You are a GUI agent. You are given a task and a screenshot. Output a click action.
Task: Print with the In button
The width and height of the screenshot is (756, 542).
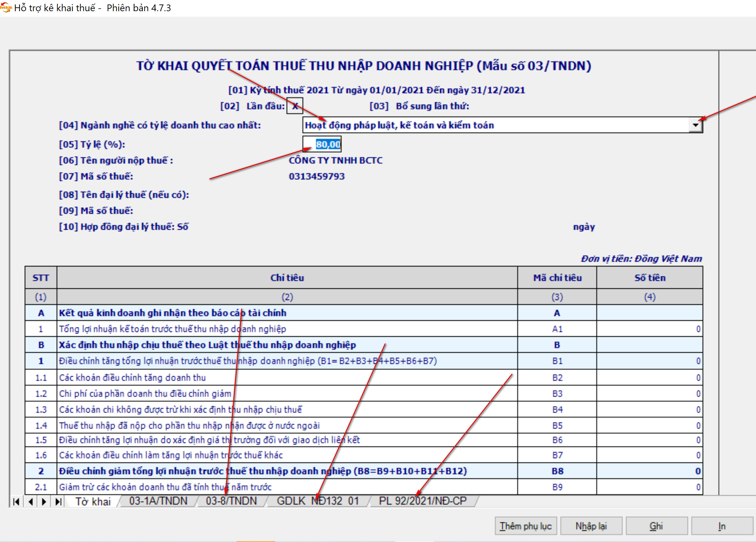(722, 526)
